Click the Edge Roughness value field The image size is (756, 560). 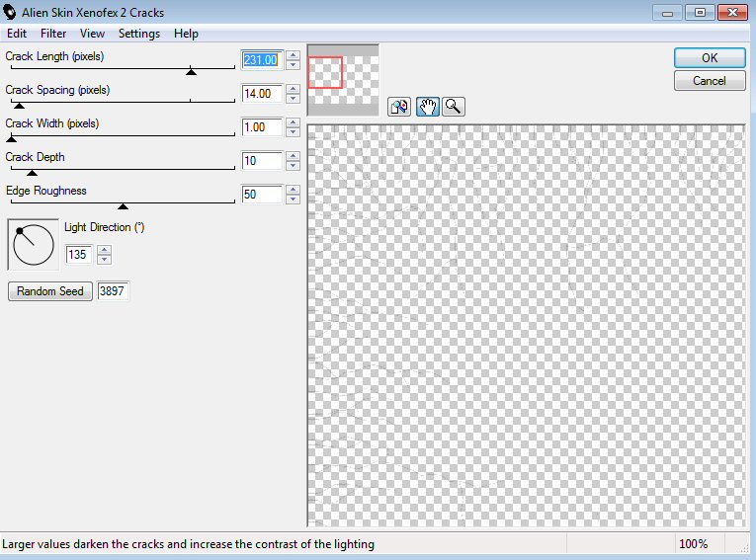(261, 195)
